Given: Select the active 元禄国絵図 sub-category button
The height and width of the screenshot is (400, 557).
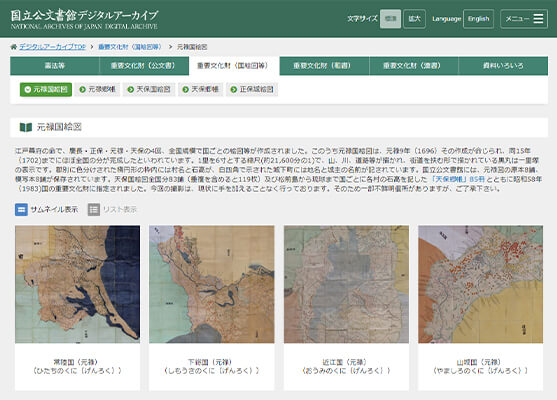Looking at the screenshot, I should [x=46, y=90].
